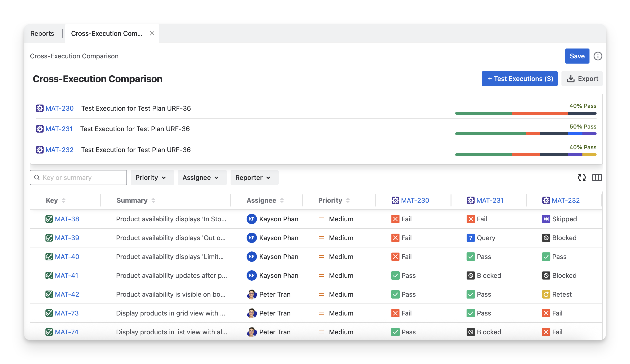The width and height of the screenshot is (630, 364).
Task: Click the Skipped status icon for MAT-38
Action: pyautogui.click(x=546, y=219)
